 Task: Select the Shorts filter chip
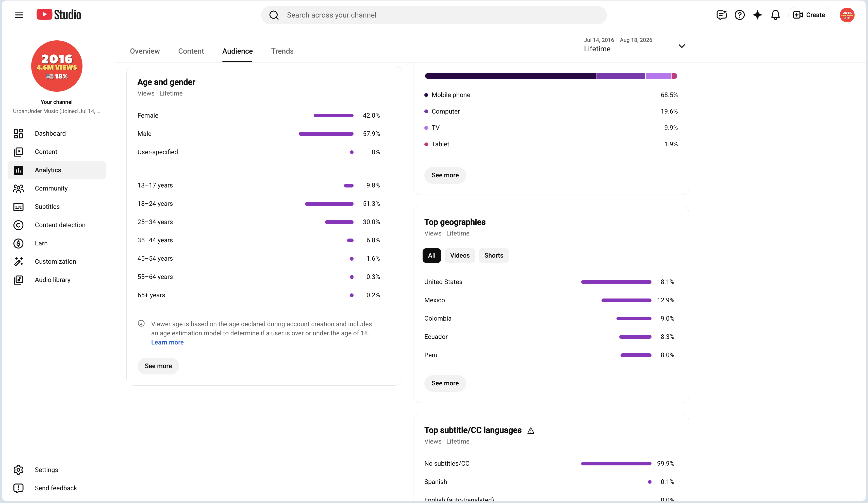click(494, 256)
